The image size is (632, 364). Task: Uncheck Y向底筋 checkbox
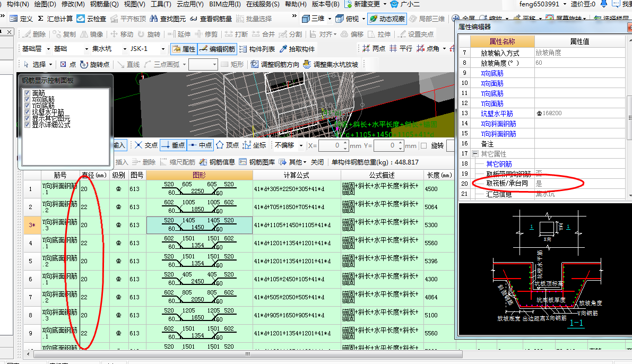pyautogui.click(x=27, y=106)
